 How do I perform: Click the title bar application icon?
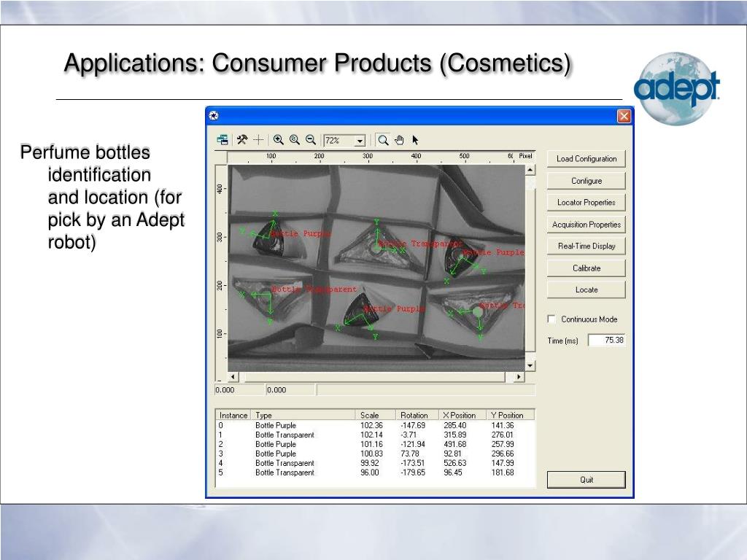[214, 116]
